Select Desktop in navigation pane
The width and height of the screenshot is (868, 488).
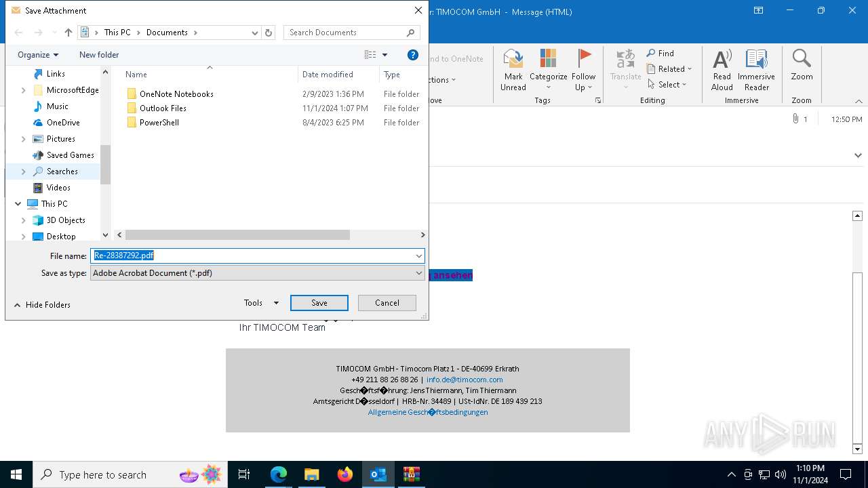tap(61, 237)
